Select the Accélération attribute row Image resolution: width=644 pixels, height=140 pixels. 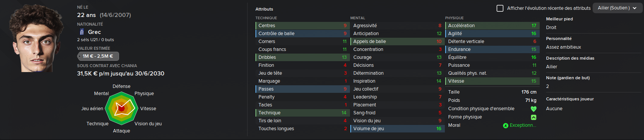pos(492,26)
